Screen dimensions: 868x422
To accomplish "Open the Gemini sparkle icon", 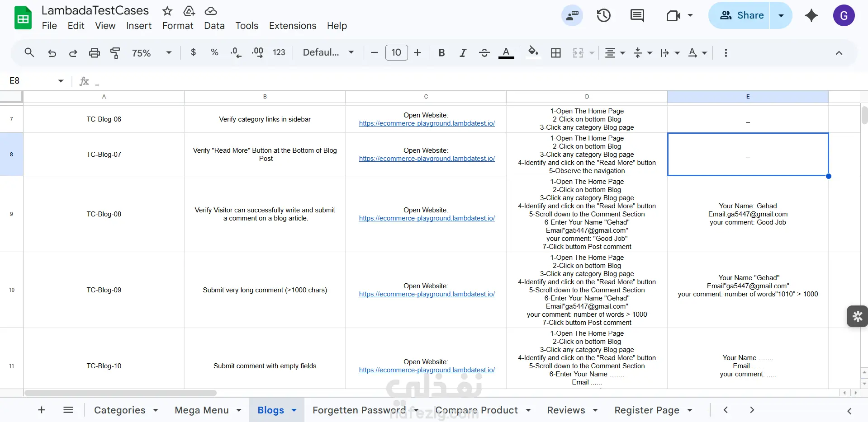I will [x=811, y=15].
